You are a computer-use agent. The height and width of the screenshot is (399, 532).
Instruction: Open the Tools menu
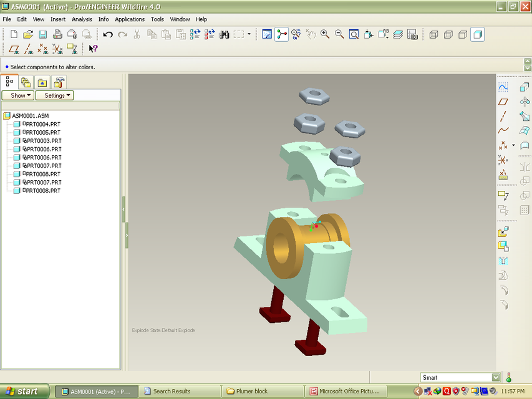click(157, 19)
